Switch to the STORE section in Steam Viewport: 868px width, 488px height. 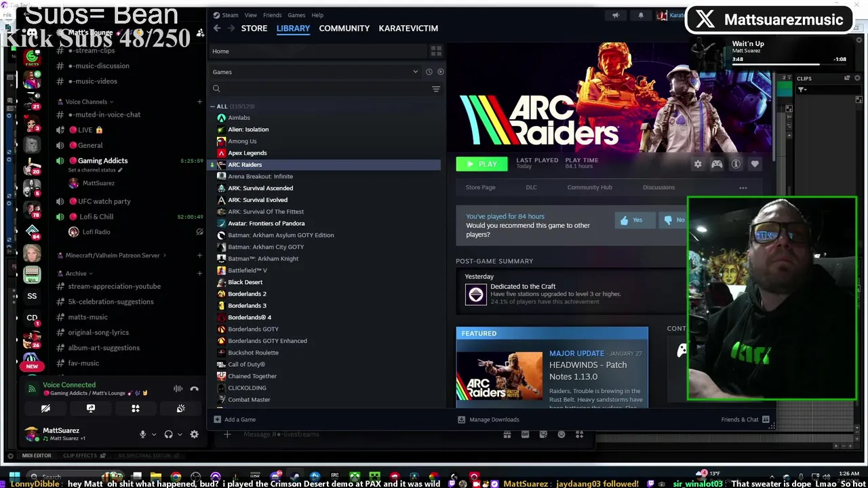click(254, 28)
